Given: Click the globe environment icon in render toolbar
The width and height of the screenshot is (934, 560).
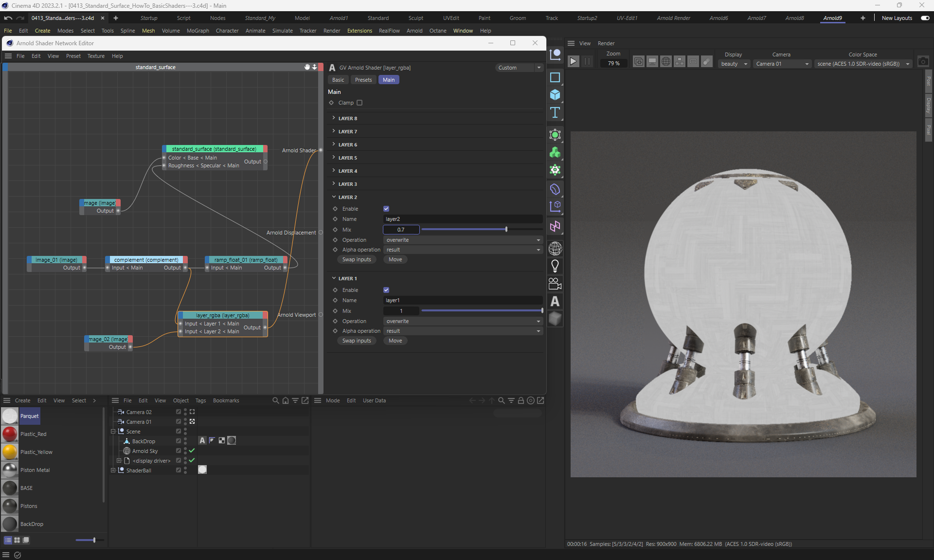Looking at the screenshot, I should [x=666, y=61].
